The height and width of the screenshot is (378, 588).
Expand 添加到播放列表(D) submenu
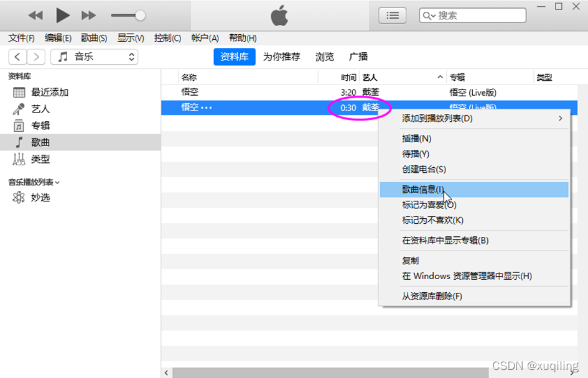(474, 118)
